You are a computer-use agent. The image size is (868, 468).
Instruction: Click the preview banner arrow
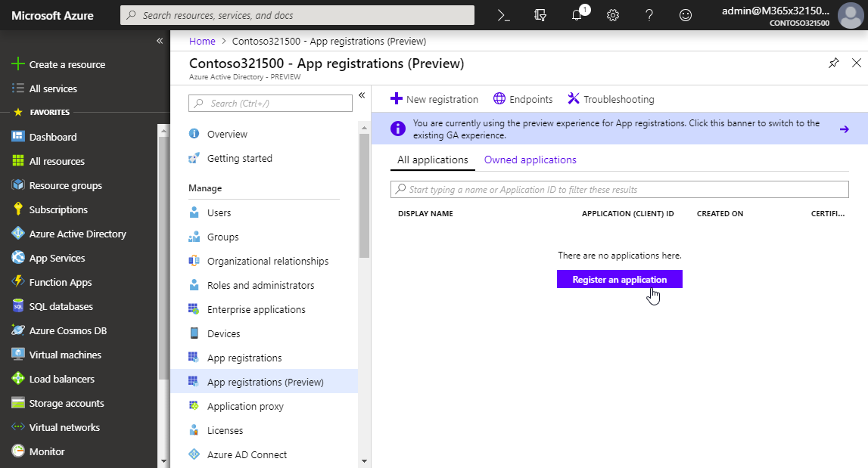click(x=844, y=129)
